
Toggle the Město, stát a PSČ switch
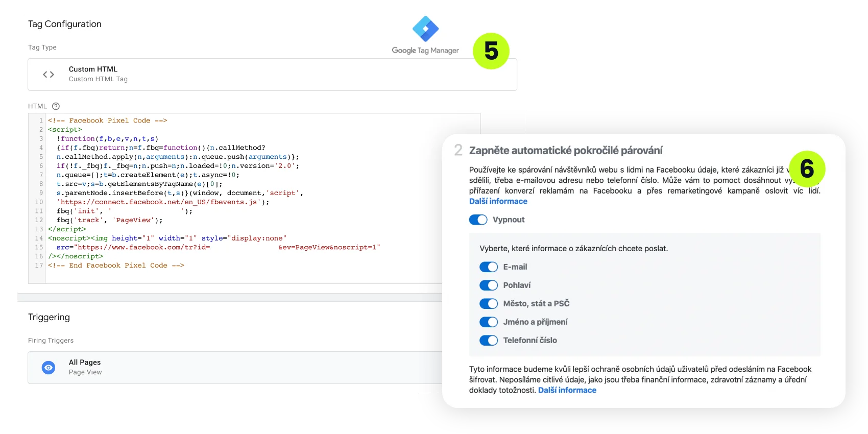tap(489, 304)
